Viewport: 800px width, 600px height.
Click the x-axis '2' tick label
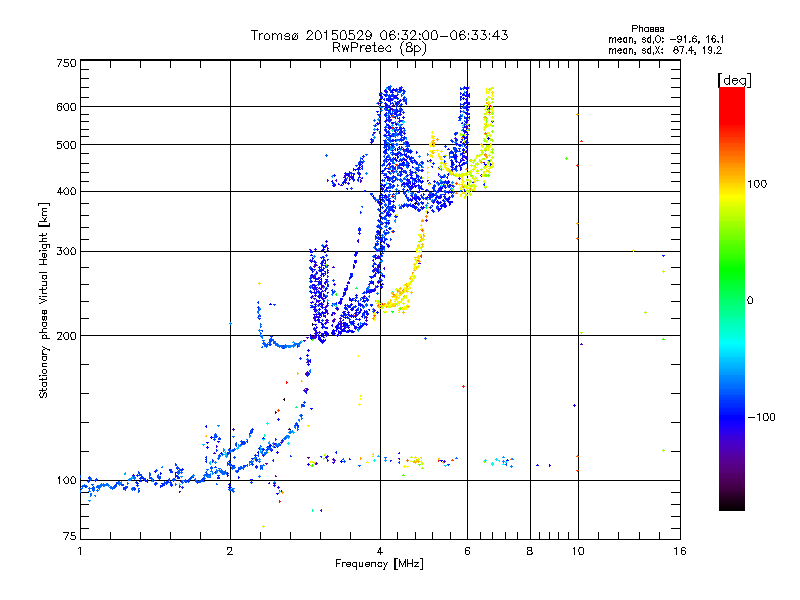pyautogui.click(x=230, y=551)
